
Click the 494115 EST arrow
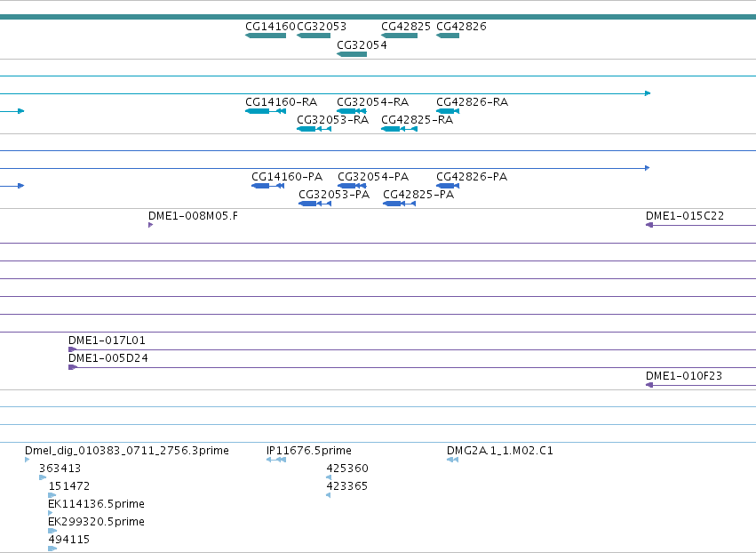tap(52, 549)
